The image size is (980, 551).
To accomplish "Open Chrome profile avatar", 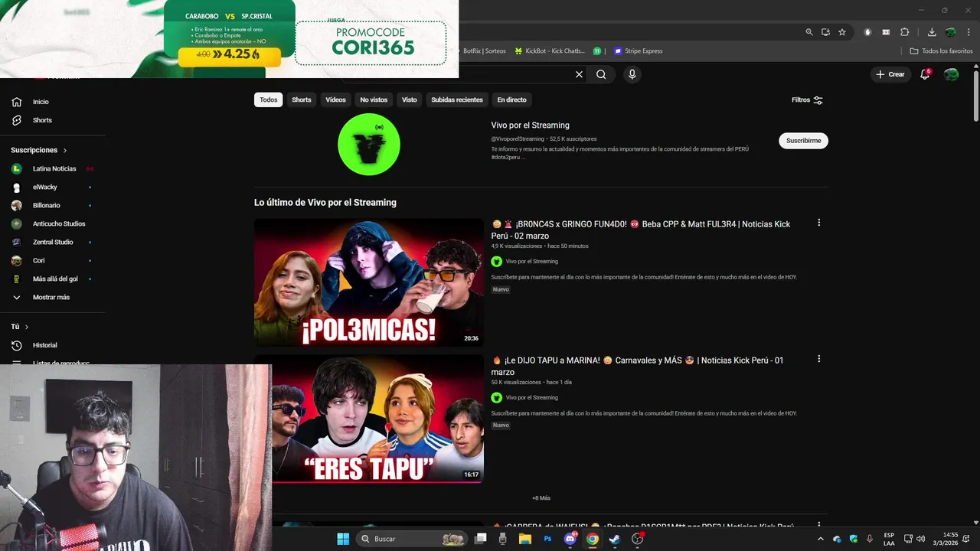I will pos(950,32).
